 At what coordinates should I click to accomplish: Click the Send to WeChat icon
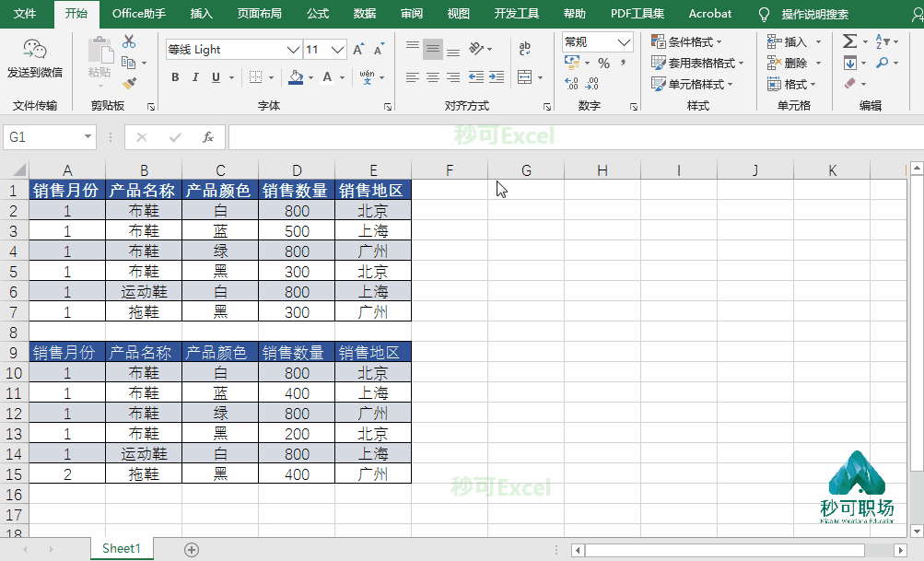pos(35,50)
